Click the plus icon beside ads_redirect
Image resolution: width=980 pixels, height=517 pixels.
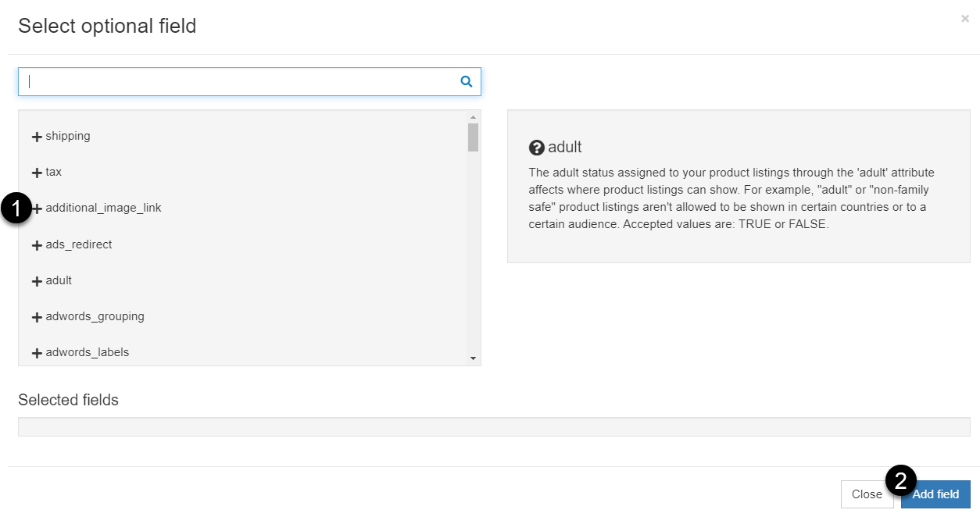(x=37, y=245)
